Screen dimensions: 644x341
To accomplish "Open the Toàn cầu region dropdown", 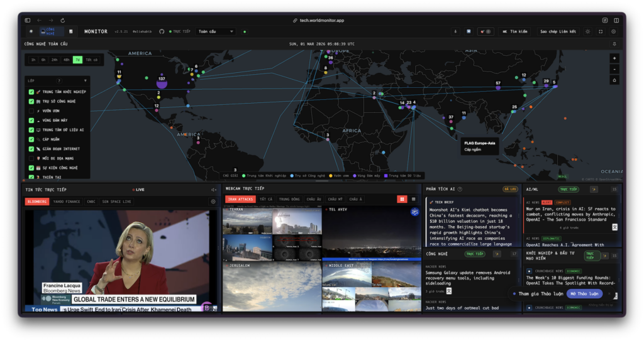I will (x=216, y=31).
